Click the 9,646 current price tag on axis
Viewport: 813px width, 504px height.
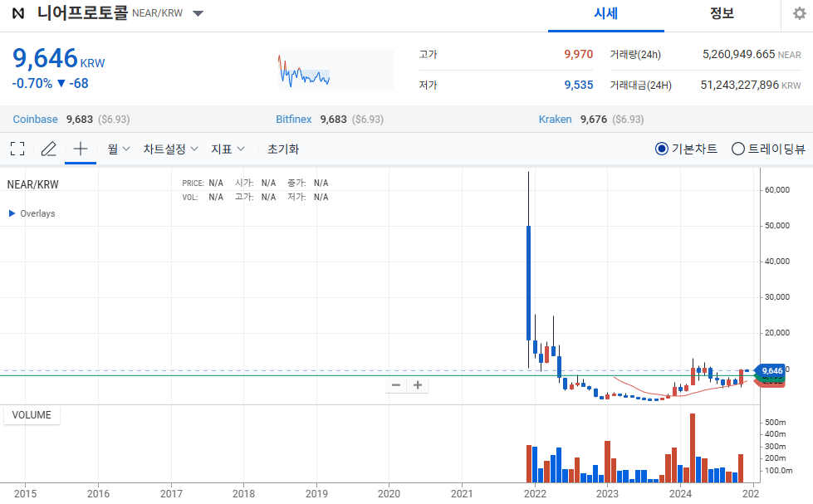click(771, 371)
